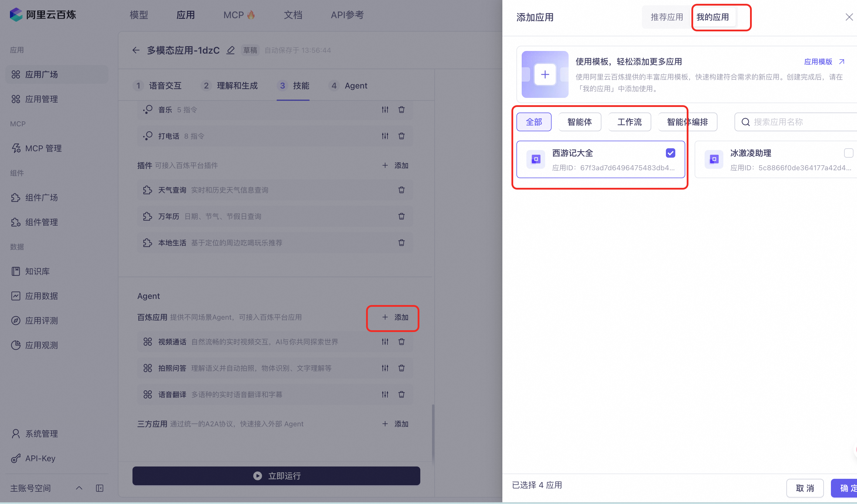The width and height of the screenshot is (857, 504).
Task: Open MCP 管理 in the sidebar
Action: point(57,148)
